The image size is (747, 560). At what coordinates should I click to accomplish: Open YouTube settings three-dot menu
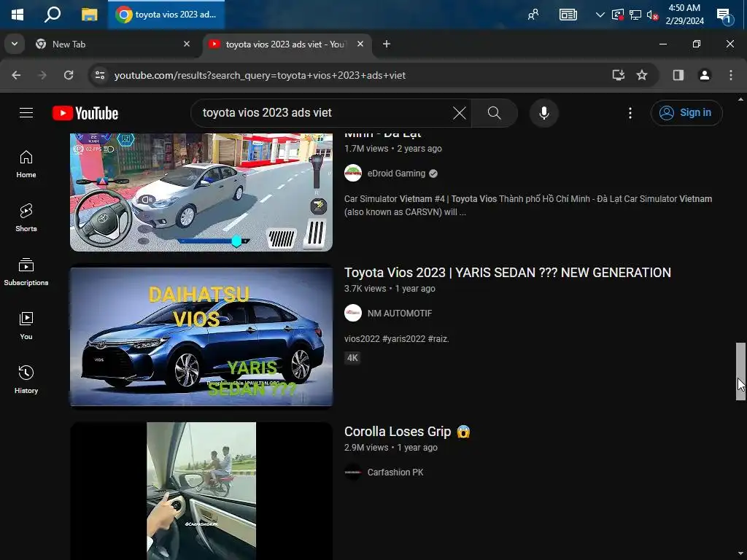tap(630, 113)
